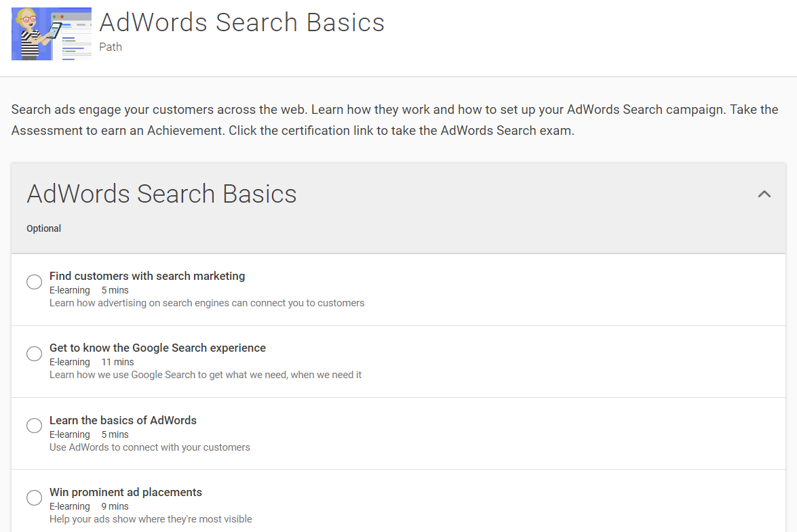Open the Find customers with search marketing lesson
The width and height of the screenshot is (797, 532).
[147, 276]
